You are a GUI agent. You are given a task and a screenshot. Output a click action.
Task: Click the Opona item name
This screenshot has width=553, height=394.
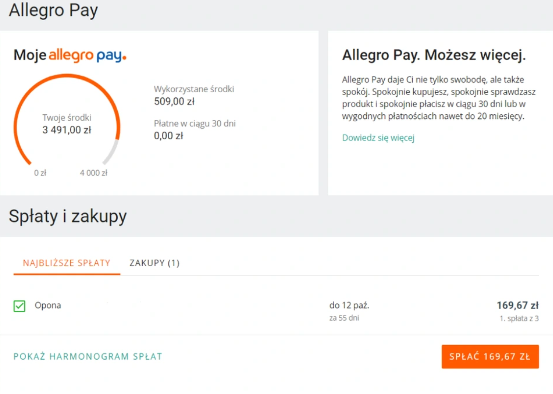click(x=48, y=305)
